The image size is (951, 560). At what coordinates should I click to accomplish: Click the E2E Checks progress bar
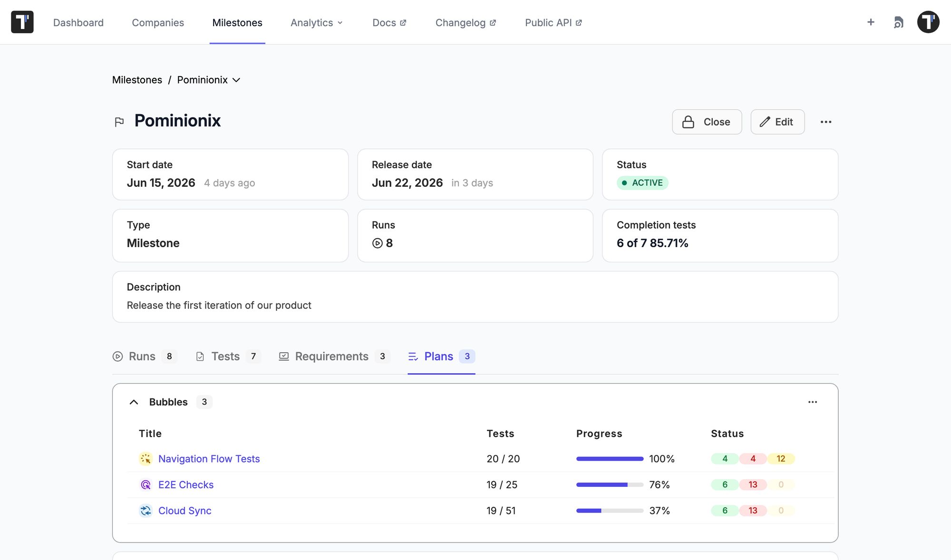[610, 485]
